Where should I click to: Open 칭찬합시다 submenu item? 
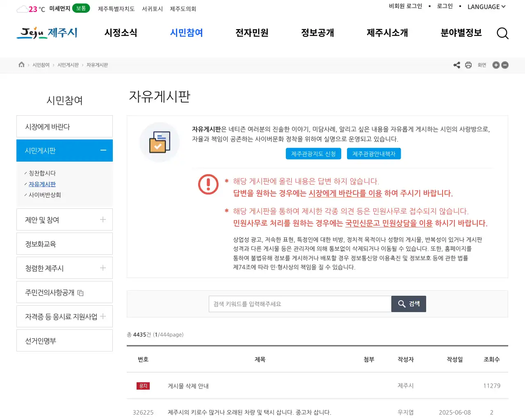coord(42,173)
